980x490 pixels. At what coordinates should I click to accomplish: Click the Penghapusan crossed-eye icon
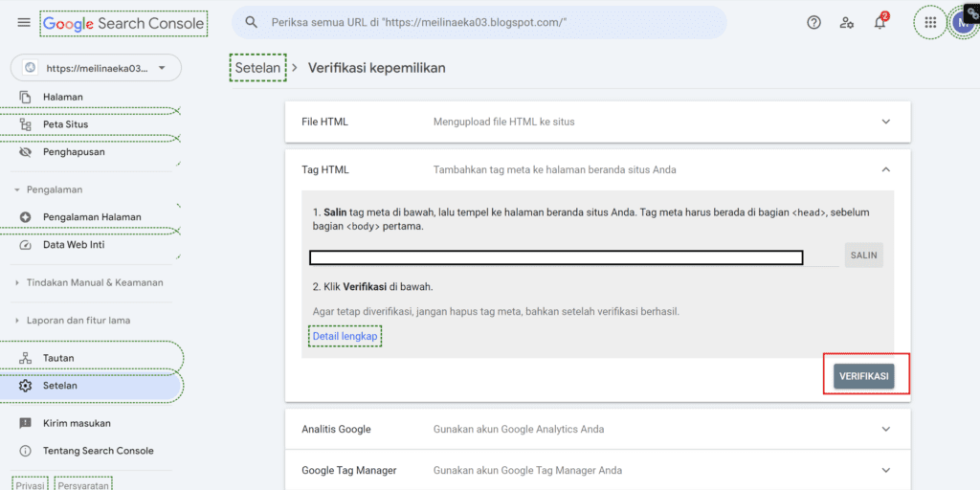point(25,152)
